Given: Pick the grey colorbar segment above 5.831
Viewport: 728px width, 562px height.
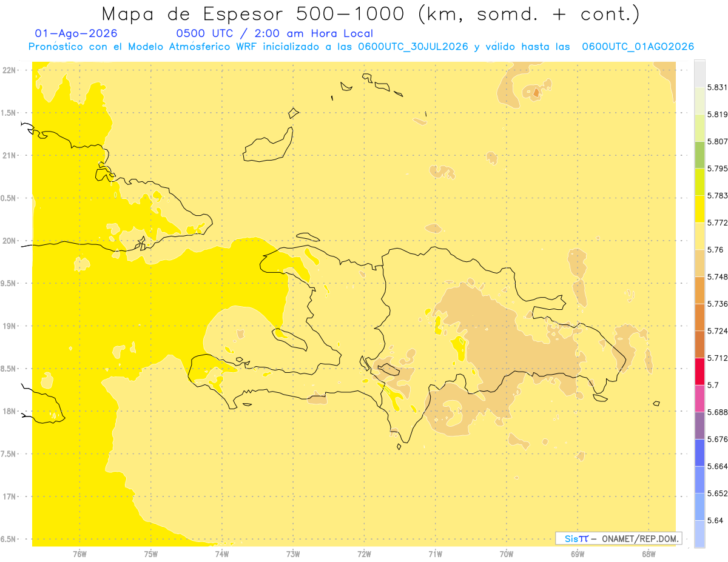Looking at the screenshot, I should [x=699, y=73].
